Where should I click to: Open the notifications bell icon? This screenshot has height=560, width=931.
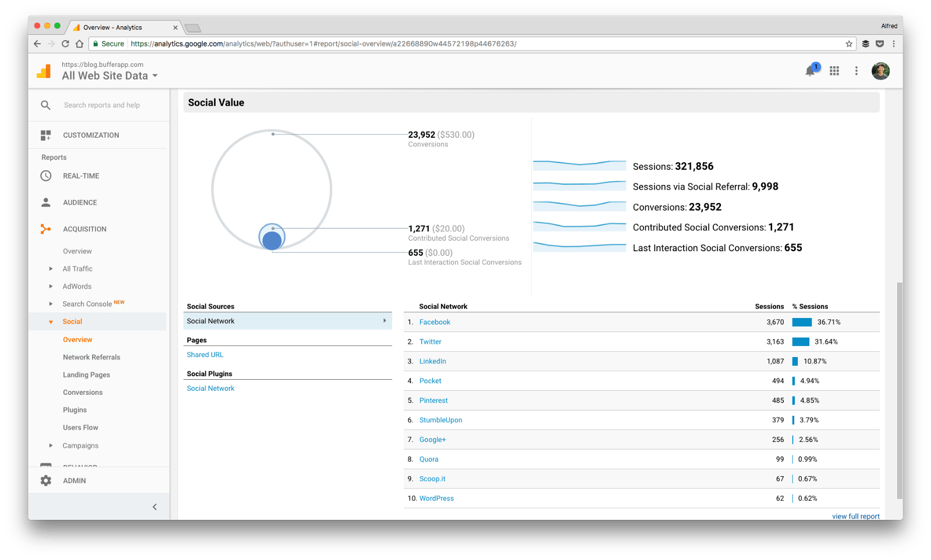pos(811,71)
